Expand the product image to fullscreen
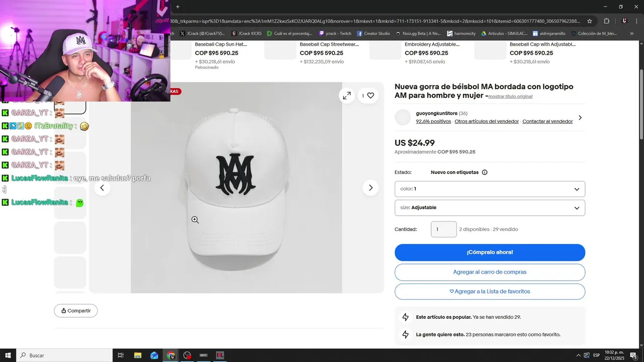This screenshot has height=362, width=644. pyautogui.click(x=347, y=96)
